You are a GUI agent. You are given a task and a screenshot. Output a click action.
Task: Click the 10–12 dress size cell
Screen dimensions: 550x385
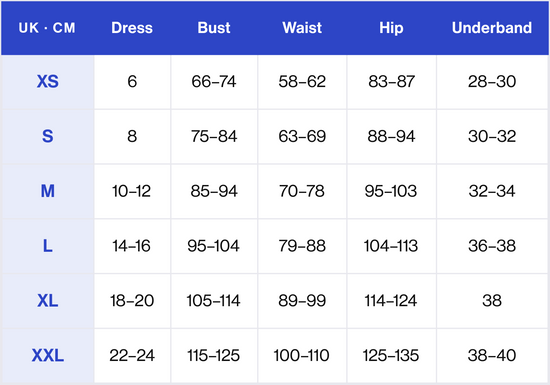coord(132,191)
